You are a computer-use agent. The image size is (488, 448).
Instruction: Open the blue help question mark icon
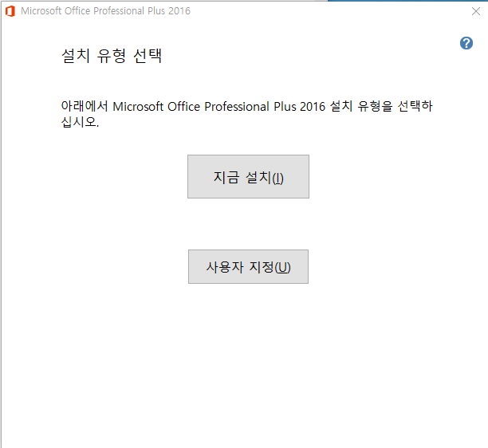click(466, 43)
